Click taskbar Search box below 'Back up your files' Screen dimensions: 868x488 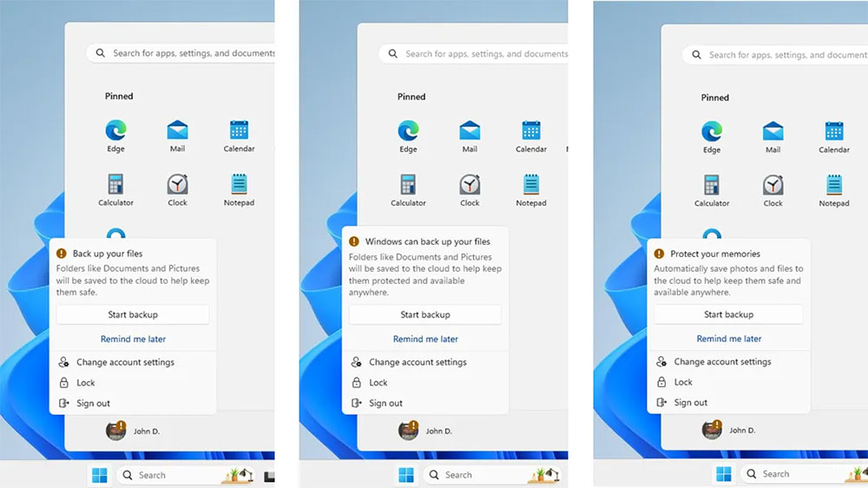(186, 475)
